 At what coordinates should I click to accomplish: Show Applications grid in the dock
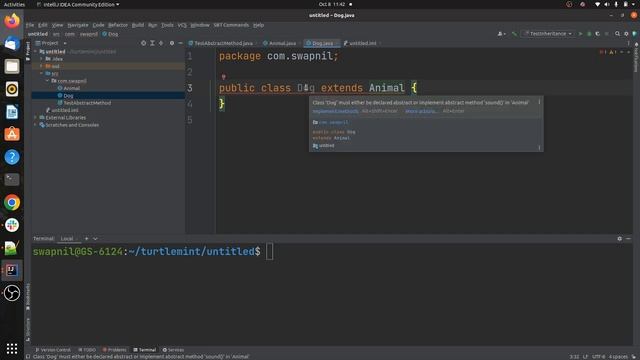click(12, 349)
